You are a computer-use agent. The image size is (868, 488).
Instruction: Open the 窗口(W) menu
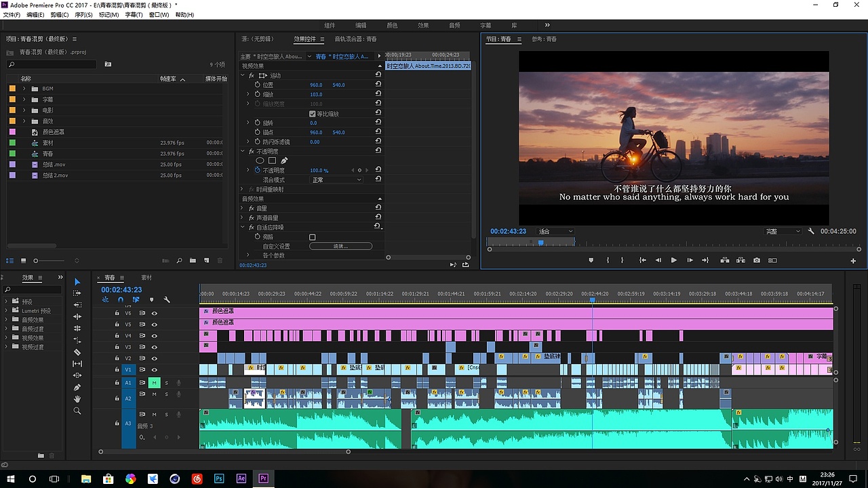[x=159, y=15]
